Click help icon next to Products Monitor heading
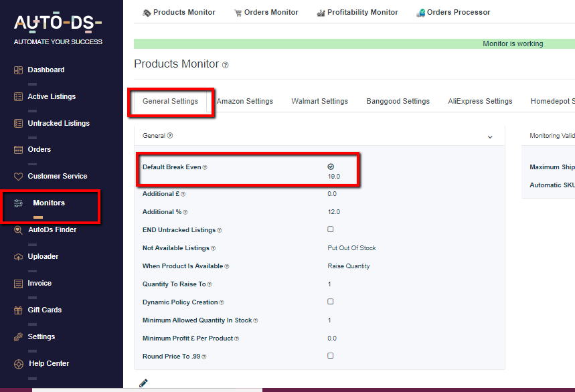575x392 pixels. [226, 65]
